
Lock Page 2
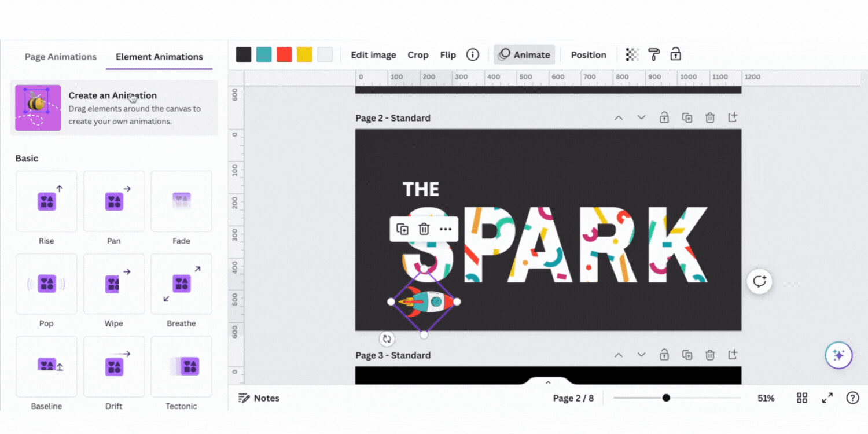point(664,117)
